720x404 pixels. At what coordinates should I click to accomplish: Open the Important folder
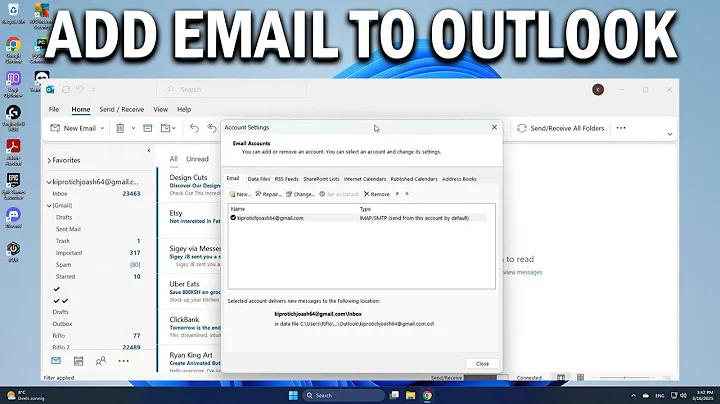tap(96, 253)
